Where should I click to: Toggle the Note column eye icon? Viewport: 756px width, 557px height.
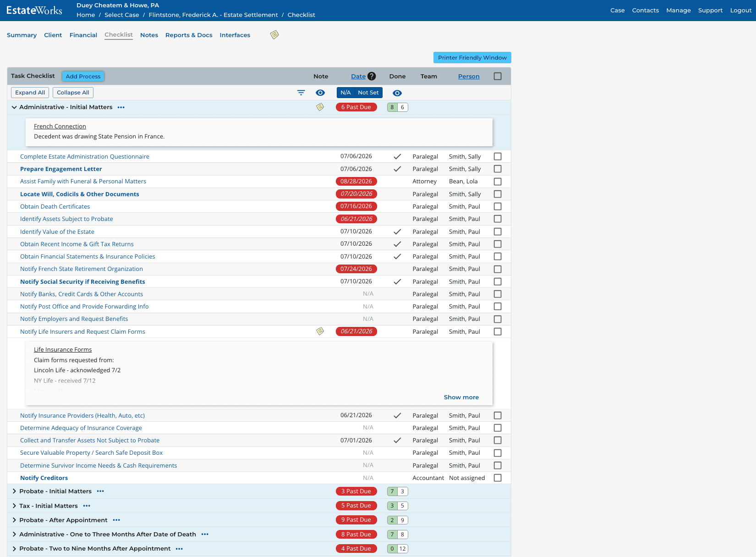click(x=320, y=93)
